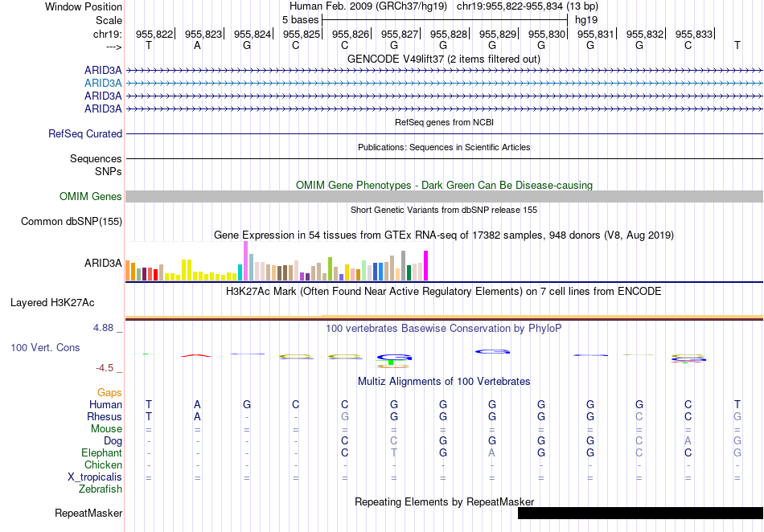Click the RepeatMasker track label
764x532 pixels.
tap(88, 513)
